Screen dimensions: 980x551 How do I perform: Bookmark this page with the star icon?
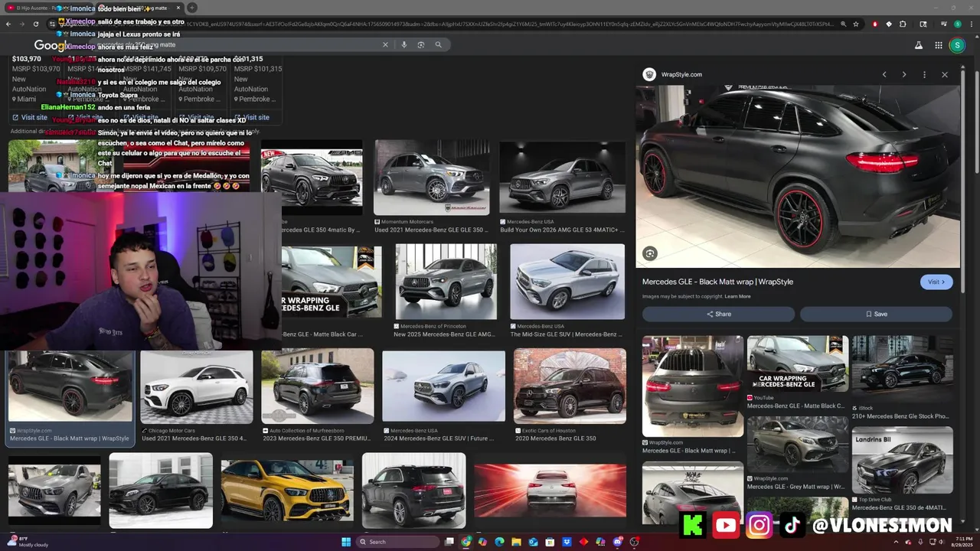tap(856, 24)
